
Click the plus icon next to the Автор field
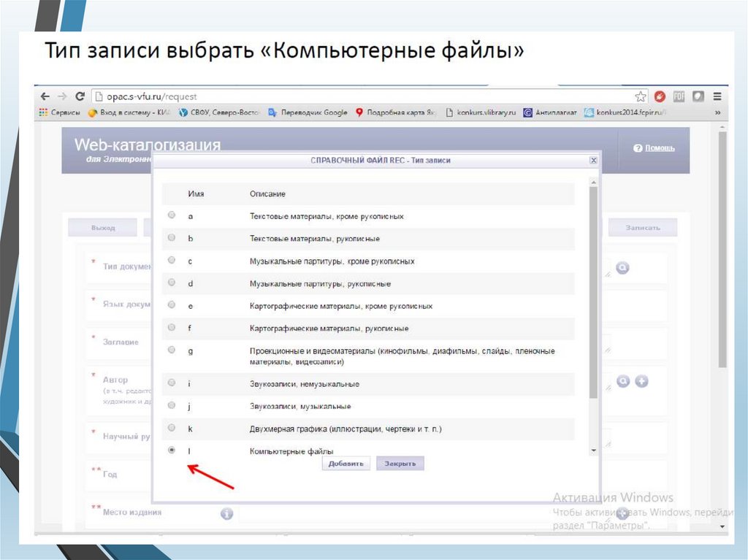coord(641,381)
